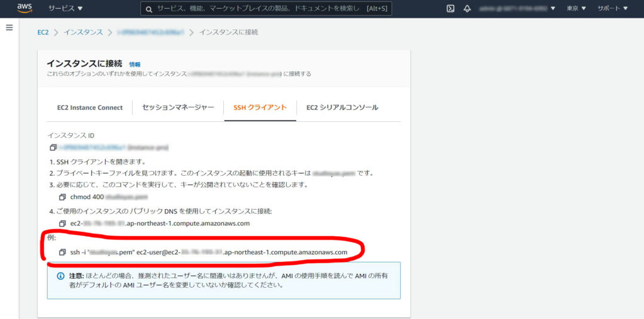Open the 東京 region dropdown
Viewport: 644px width, 319px height.
(x=576, y=9)
